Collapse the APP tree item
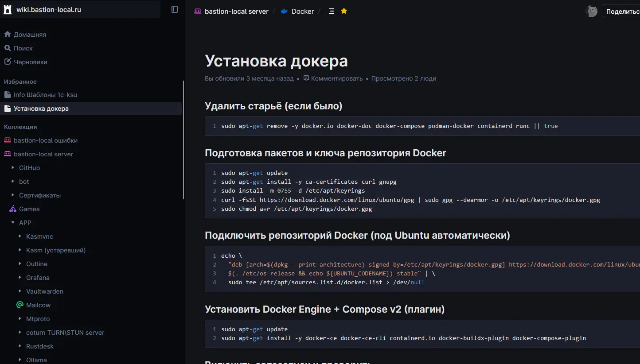This screenshot has width=640, height=364. 13,222
